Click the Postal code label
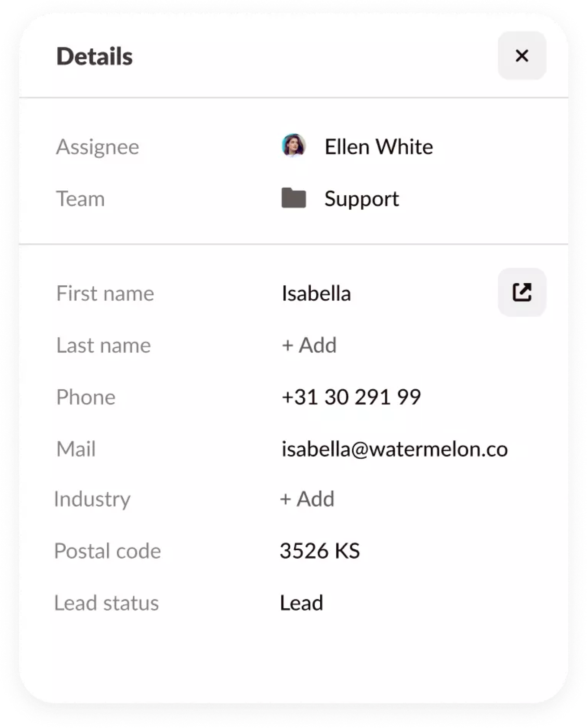This screenshot has width=587, height=728. coord(107,551)
